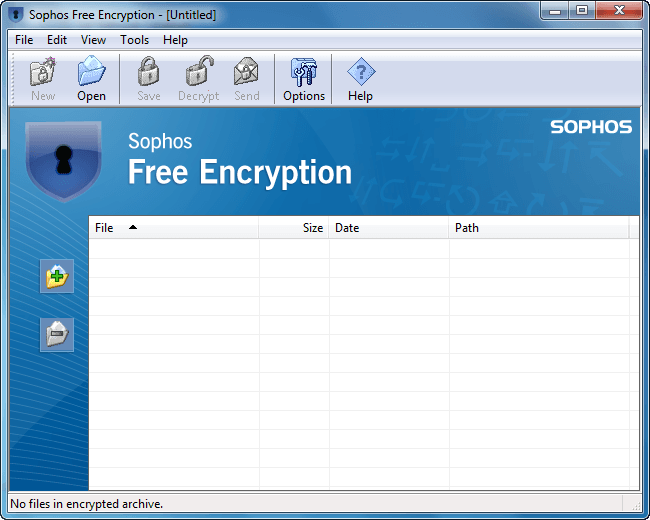Click the Help question mark icon
The image size is (650, 520).
pyautogui.click(x=361, y=71)
